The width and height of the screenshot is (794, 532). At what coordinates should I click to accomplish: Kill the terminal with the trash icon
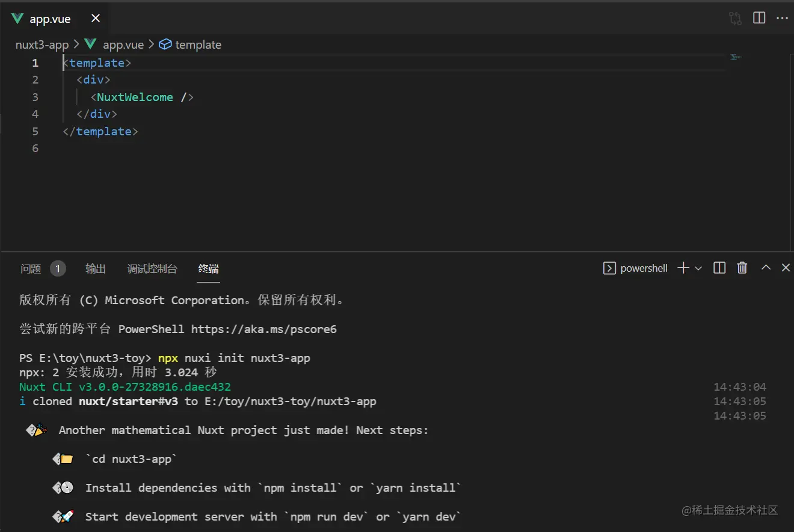coord(742,268)
